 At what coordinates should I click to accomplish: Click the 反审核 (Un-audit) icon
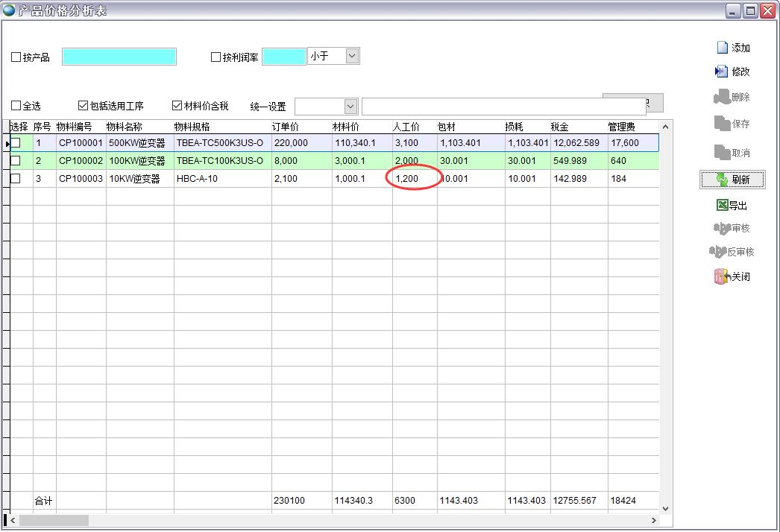[717, 252]
